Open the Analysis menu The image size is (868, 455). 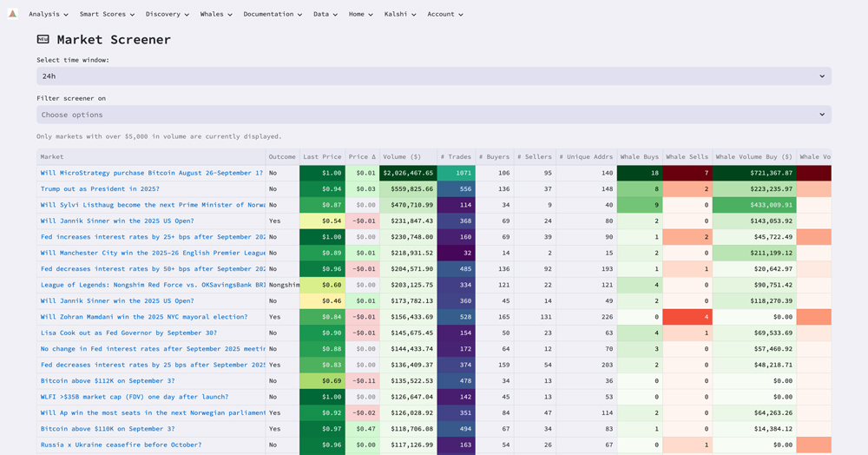48,14
